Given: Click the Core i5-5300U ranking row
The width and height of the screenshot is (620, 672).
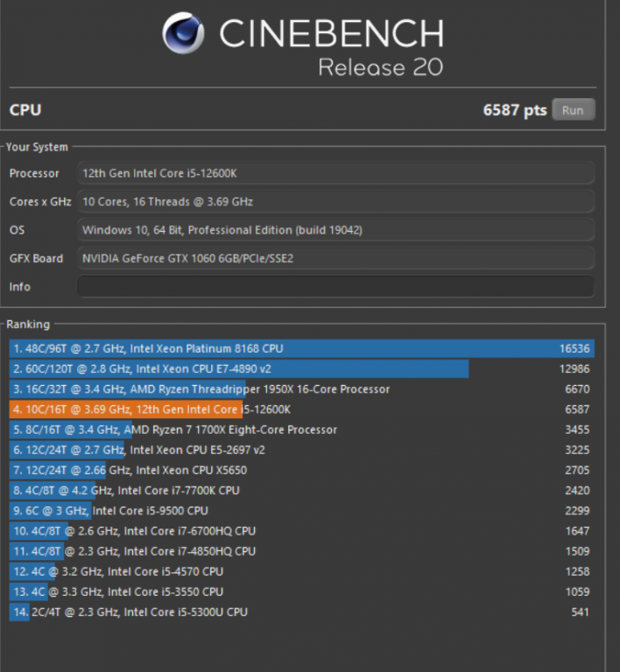Looking at the screenshot, I should tap(301, 612).
